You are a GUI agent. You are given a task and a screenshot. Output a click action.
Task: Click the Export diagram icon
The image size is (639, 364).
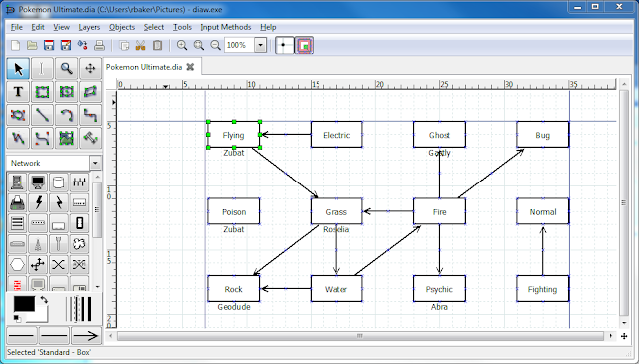point(82,45)
